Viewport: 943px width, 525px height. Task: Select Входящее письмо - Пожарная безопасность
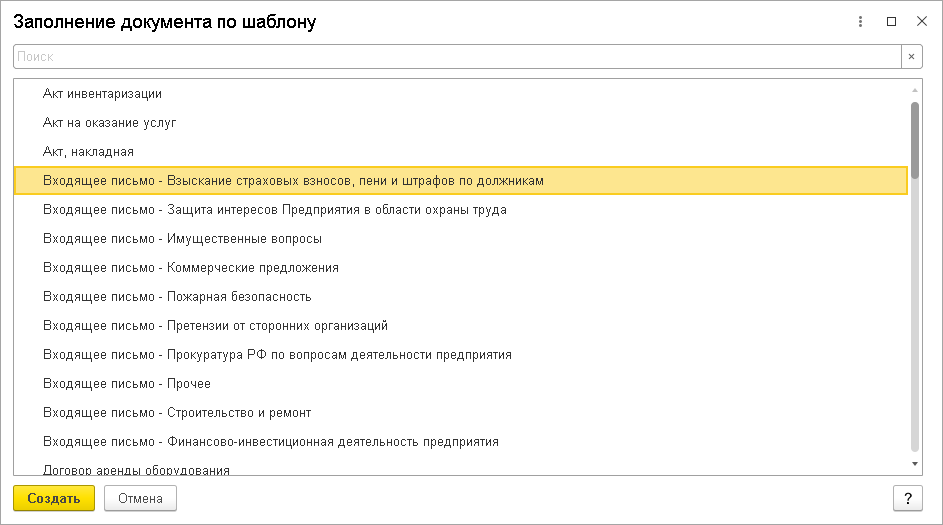(x=178, y=297)
